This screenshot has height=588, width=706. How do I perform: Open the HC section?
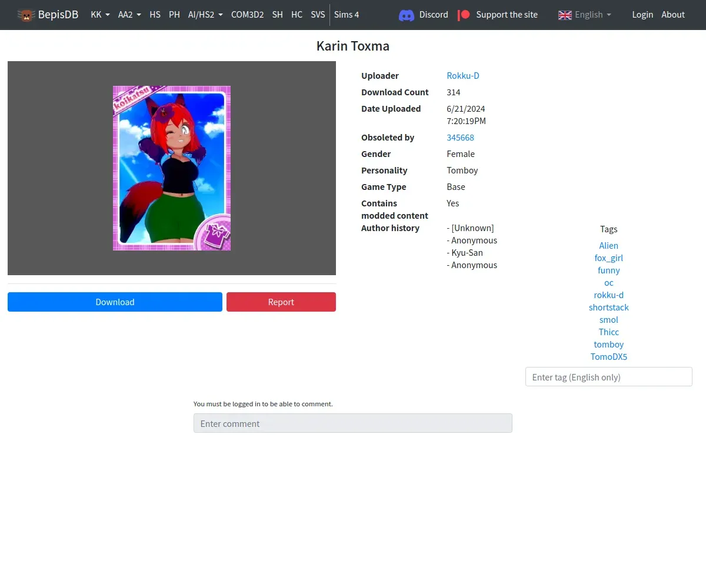pyautogui.click(x=297, y=15)
